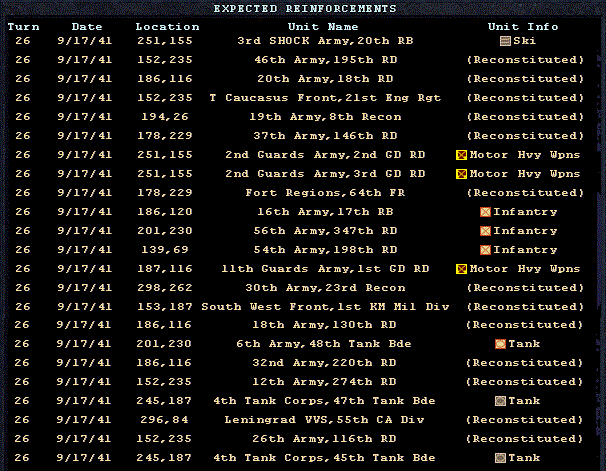Click Infantry icon for 54th Army, 198th RD

point(485,250)
